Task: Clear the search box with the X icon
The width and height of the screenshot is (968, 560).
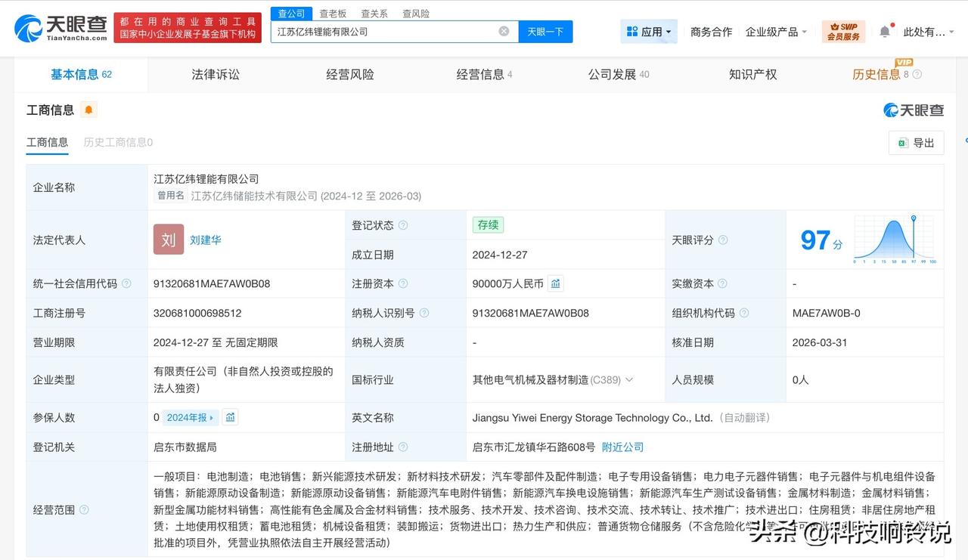Action: tap(503, 30)
